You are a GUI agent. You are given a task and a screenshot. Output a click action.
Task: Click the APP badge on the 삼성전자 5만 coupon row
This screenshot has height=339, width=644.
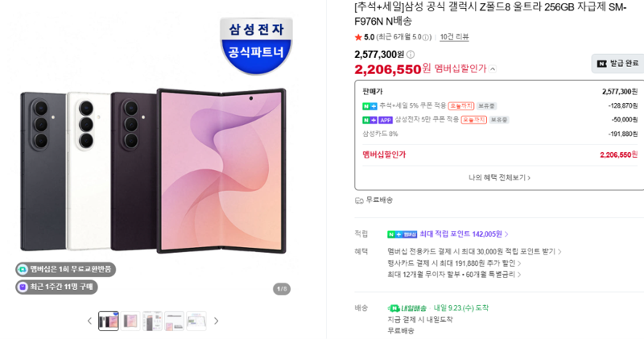point(386,120)
